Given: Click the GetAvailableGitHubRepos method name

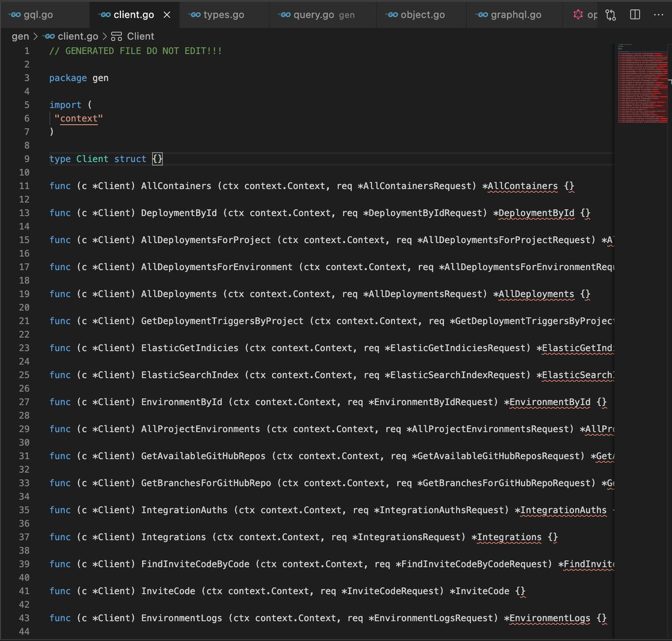Looking at the screenshot, I should coord(203,456).
